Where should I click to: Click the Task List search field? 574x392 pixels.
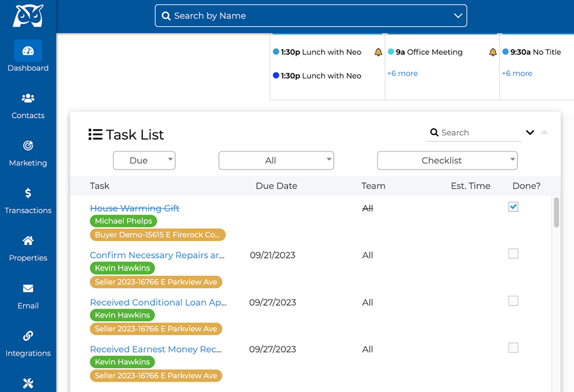[x=476, y=133]
